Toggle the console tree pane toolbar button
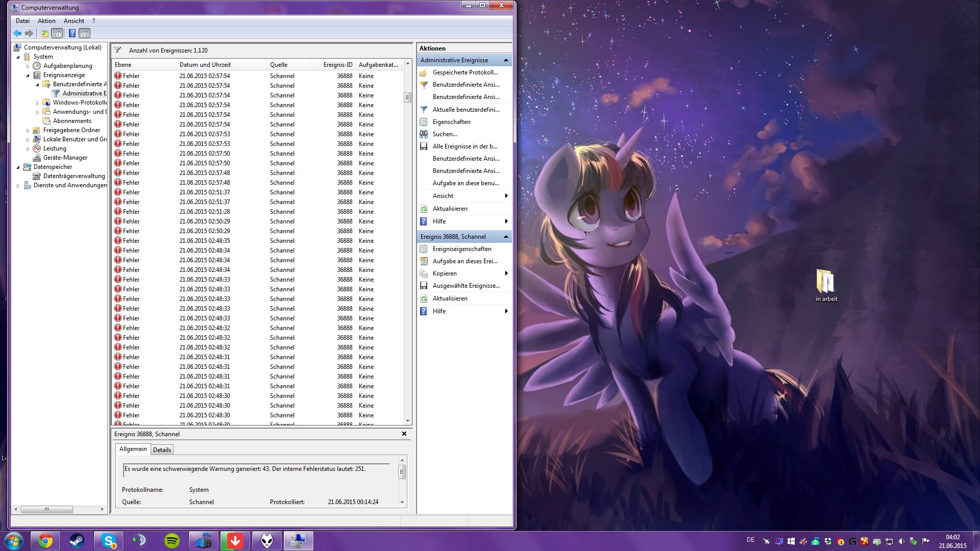The image size is (980, 551). click(x=57, y=34)
